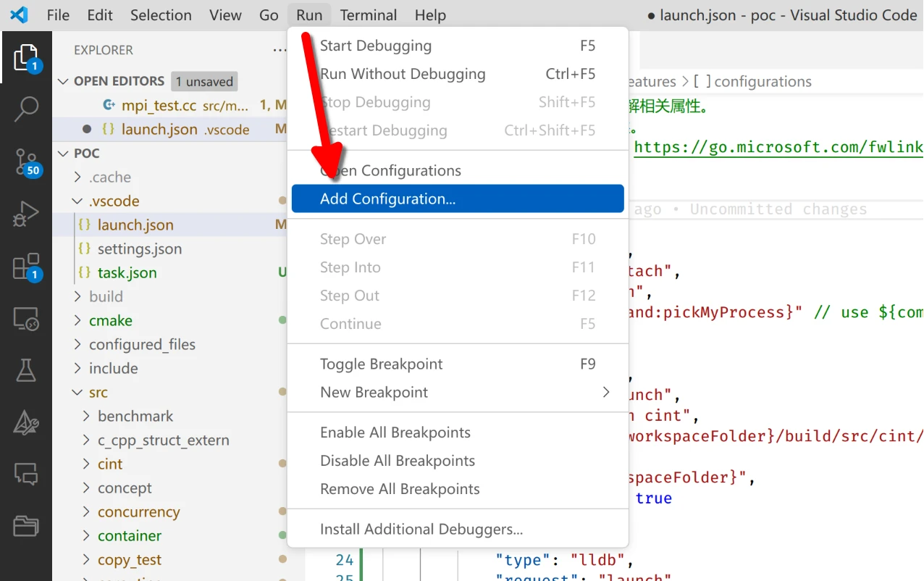The image size is (924, 581).
Task: Open the chat comments icon in activity bar
Action: (26, 475)
